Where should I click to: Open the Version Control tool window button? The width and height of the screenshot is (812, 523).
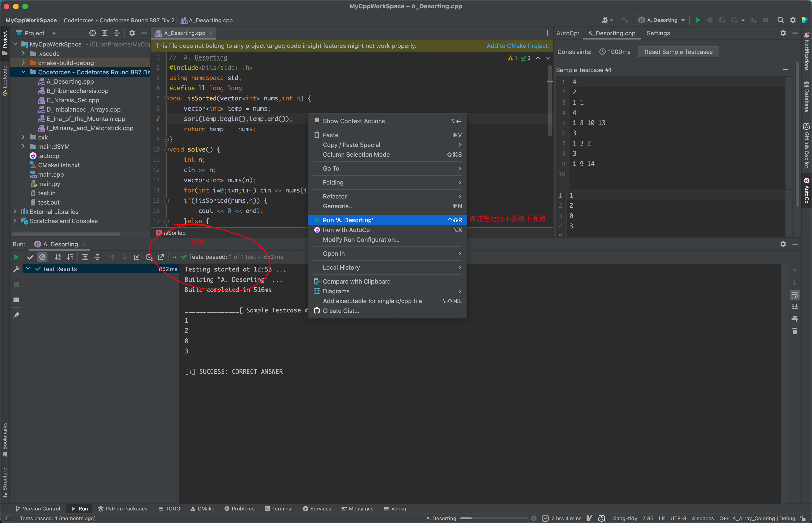coord(38,508)
